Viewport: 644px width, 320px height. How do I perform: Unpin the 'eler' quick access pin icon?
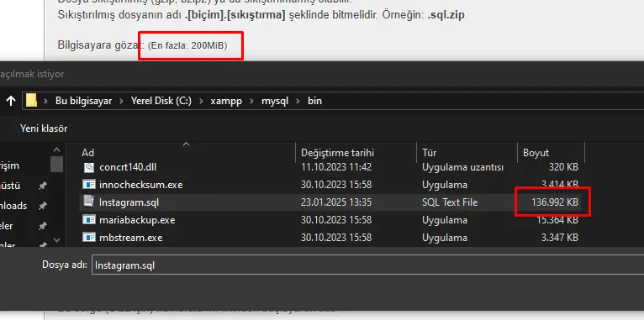(42, 226)
